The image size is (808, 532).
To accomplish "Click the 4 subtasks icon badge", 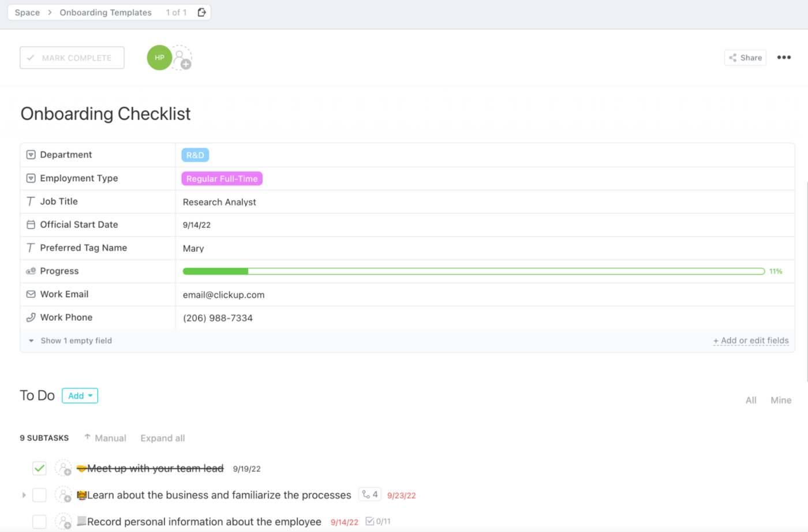I will pyautogui.click(x=370, y=494).
